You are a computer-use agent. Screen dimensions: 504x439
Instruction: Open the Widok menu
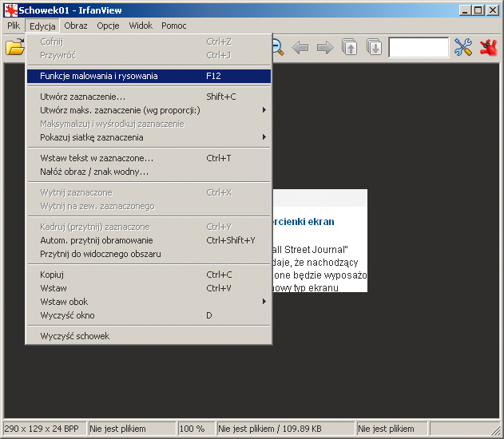coord(141,26)
